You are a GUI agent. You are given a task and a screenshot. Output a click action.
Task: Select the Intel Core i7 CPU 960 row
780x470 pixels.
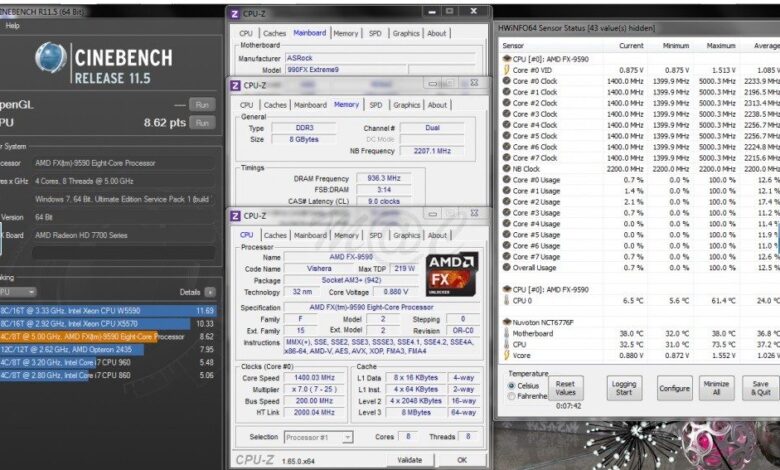click(108, 363)
